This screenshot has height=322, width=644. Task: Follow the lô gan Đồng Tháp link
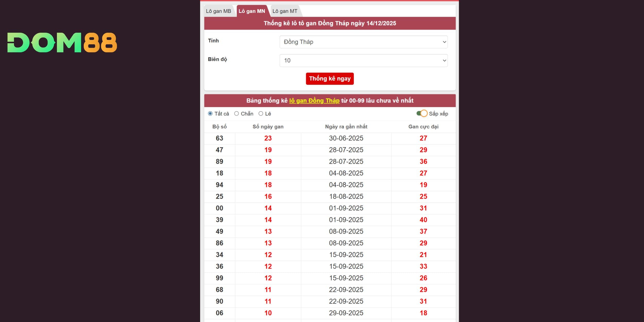(314, 101)
